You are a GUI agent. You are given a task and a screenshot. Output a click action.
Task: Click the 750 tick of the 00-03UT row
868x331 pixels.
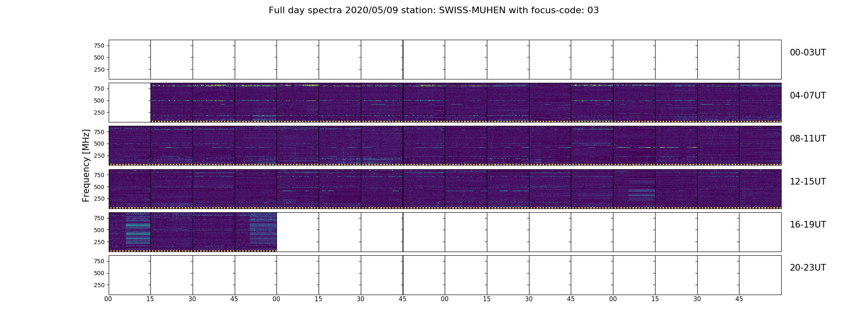99,46
